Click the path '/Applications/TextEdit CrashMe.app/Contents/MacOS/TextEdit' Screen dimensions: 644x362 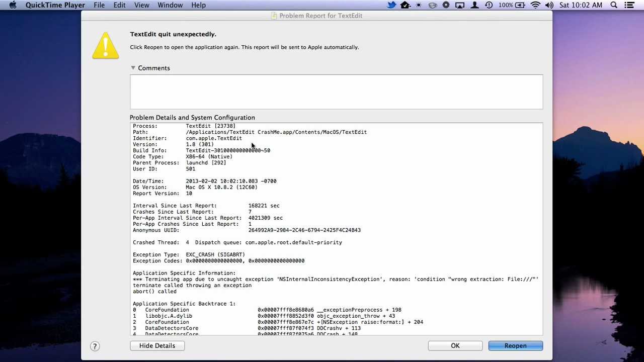pyautogui.click(x=276, y=132)
